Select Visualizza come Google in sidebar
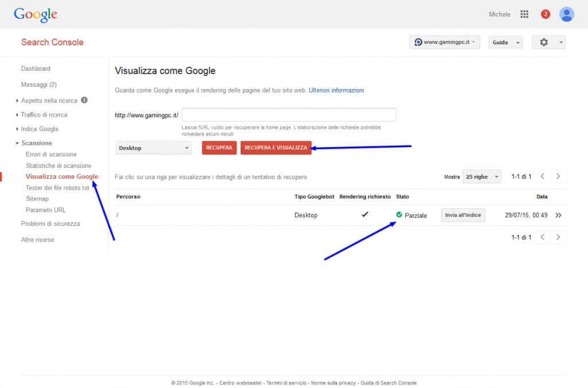This screenshot has height=388, width=588. pos(62,176)
